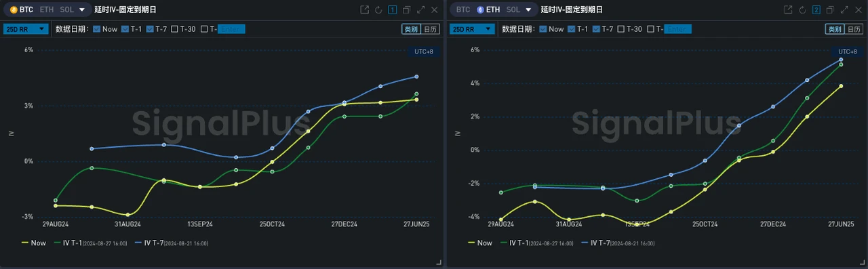Click resize handle of BTC panel corner
Screen dimensions: 868x269
439,262
